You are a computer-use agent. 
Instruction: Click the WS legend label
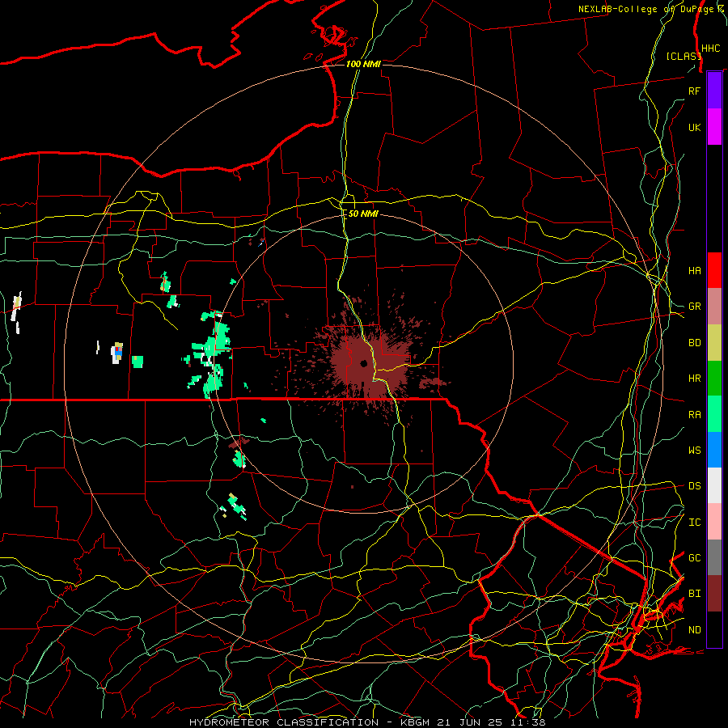(x=694, y=451)
